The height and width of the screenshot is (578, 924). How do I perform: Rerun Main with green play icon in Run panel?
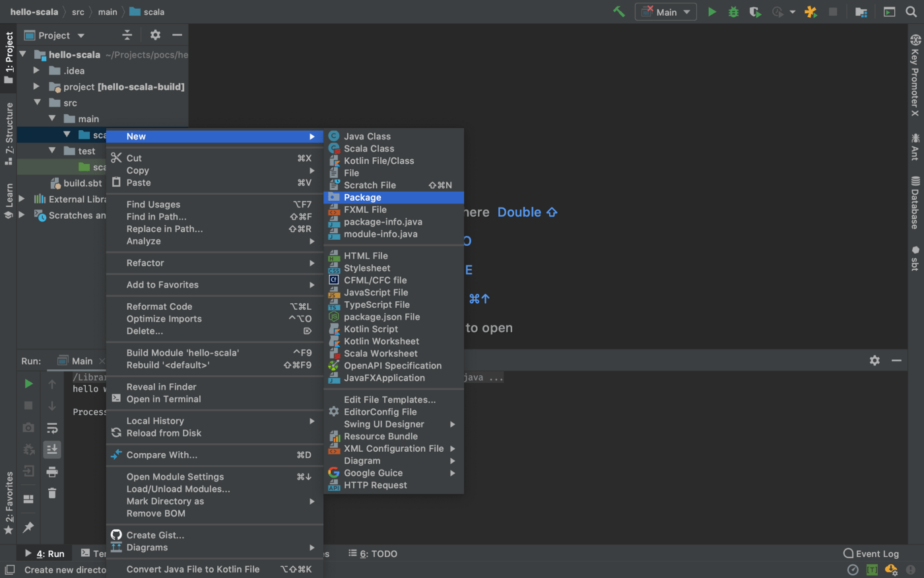point(28,384)
